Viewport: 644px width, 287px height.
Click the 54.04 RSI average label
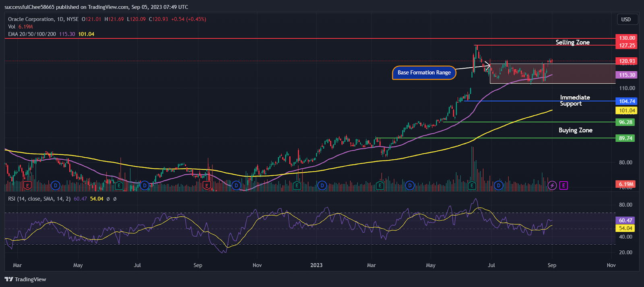click(625, 228)
